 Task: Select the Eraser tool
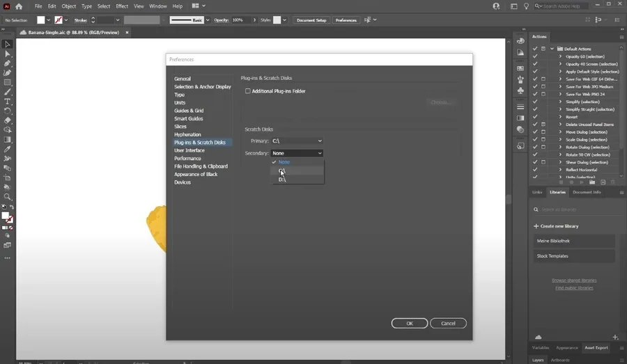(7, 120)
